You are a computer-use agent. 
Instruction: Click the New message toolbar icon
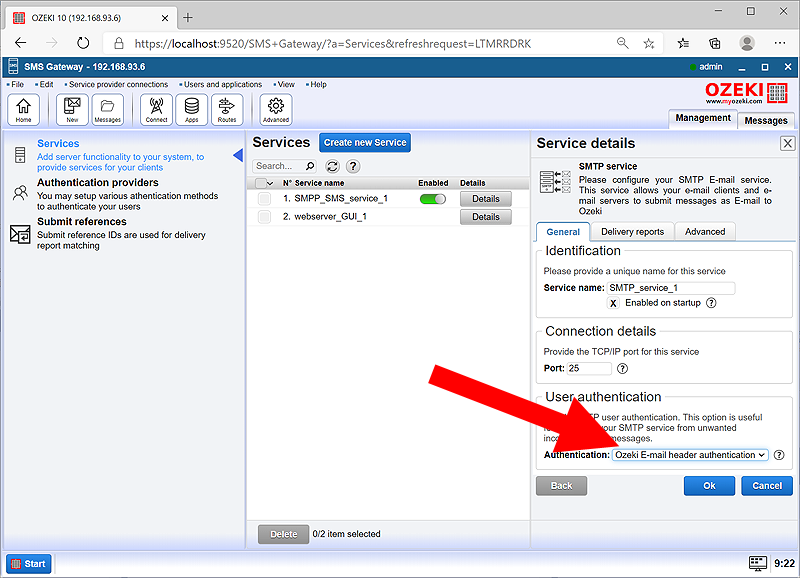(x=72, y=109)
